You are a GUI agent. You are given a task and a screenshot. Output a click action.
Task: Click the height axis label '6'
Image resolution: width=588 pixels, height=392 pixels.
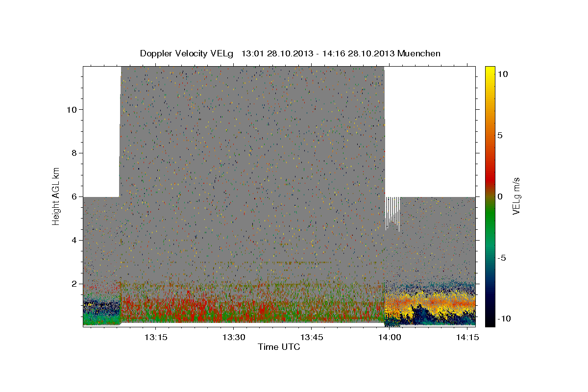[x=73, y=196]
